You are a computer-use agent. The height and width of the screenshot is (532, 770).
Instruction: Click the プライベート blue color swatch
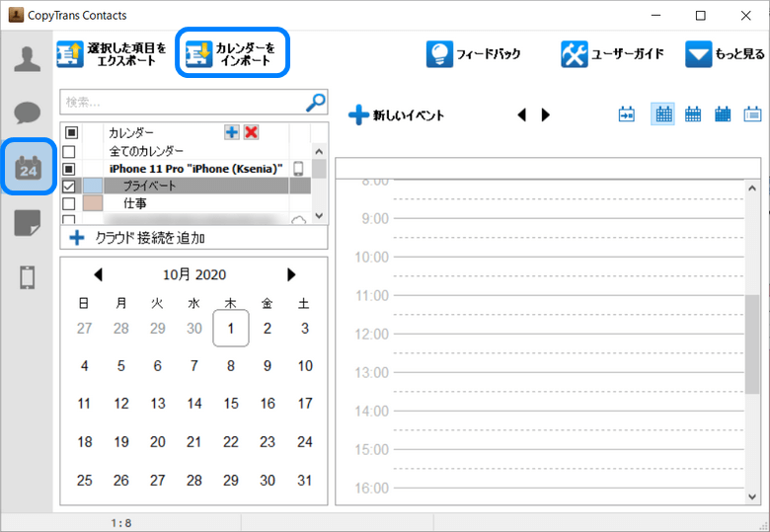[93, 186]
